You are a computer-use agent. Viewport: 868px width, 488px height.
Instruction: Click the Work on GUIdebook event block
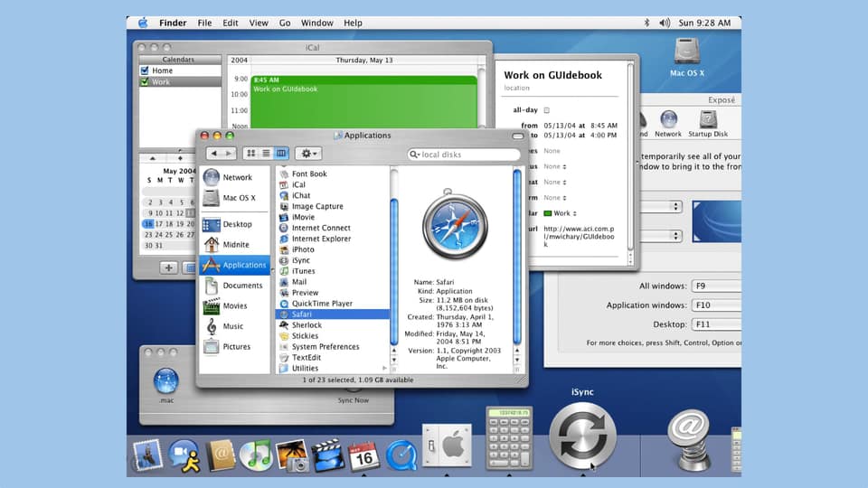click(364, 101)
